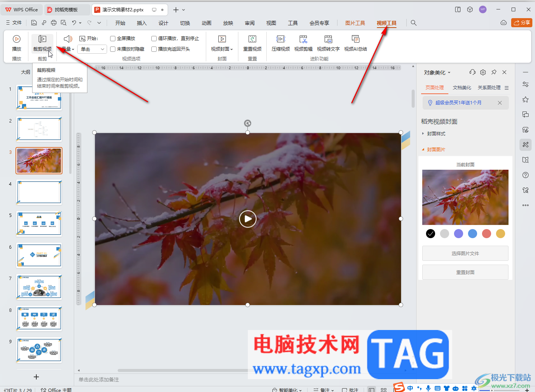Select slide 5 thumbnail
This screenshot has height=392, width=535.
(39, 223)
